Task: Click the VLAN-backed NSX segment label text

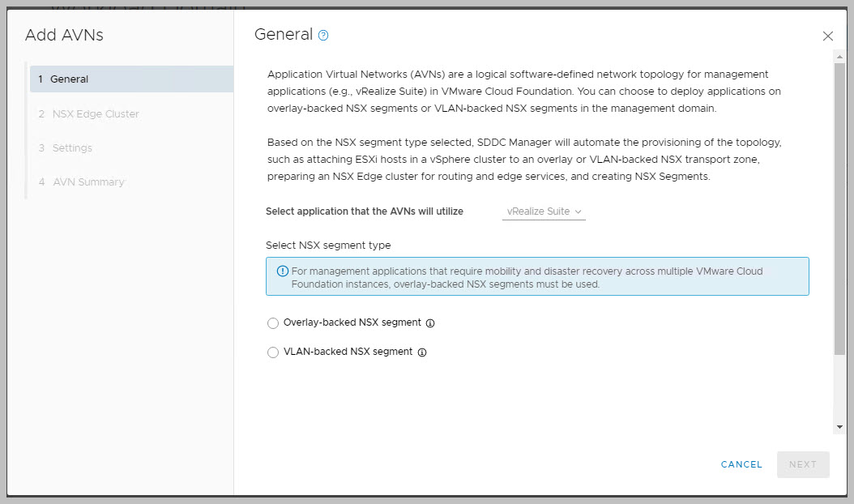Action: tap(348, 352)
